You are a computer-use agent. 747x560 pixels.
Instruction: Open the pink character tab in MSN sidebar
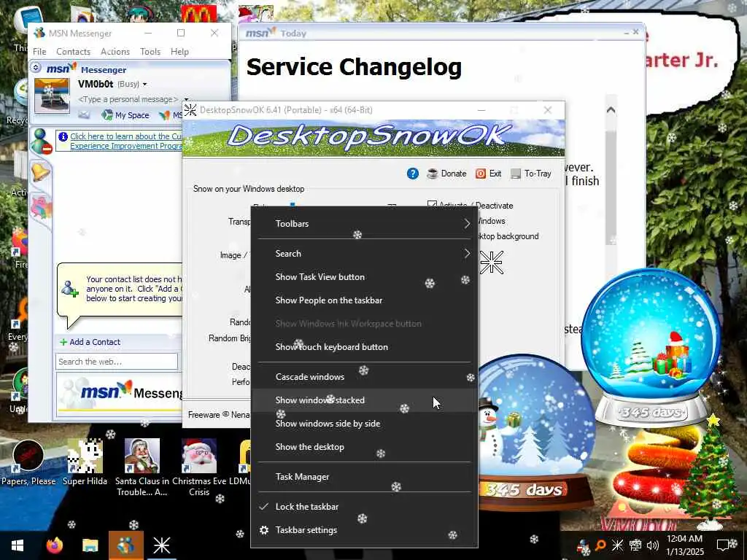tap(42, 207)
